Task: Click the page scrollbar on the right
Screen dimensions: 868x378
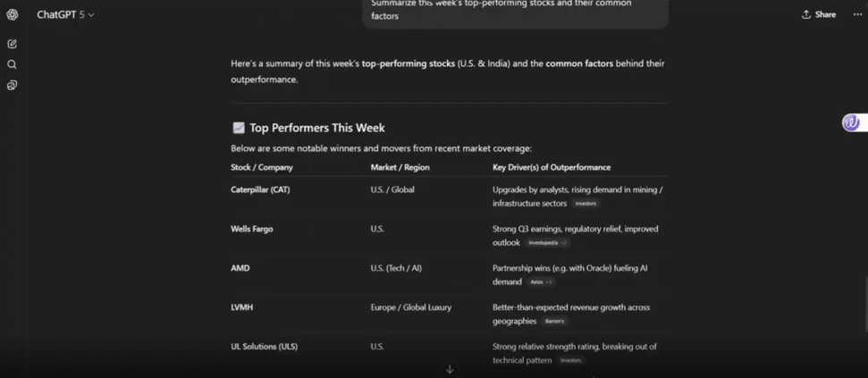Action: 864,295
